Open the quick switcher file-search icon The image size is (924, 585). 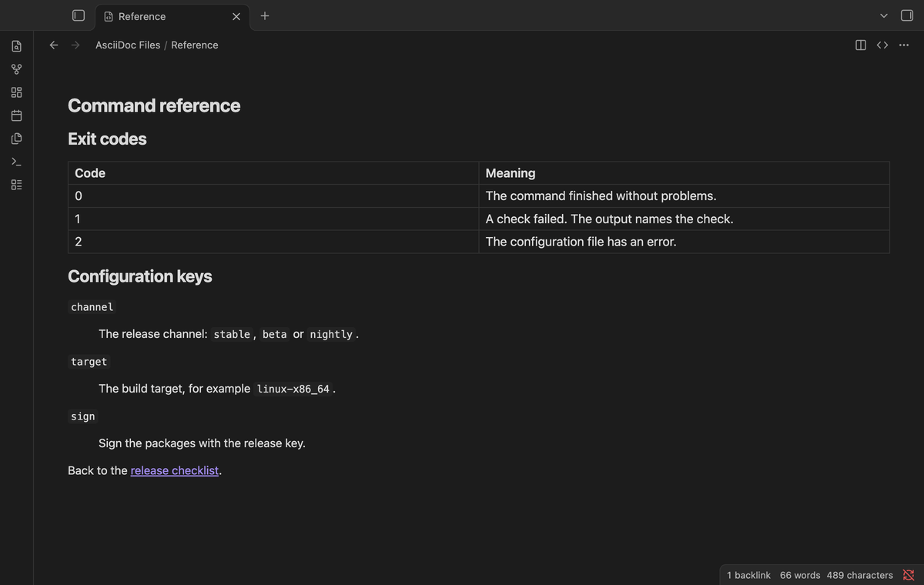coord(17,46)
